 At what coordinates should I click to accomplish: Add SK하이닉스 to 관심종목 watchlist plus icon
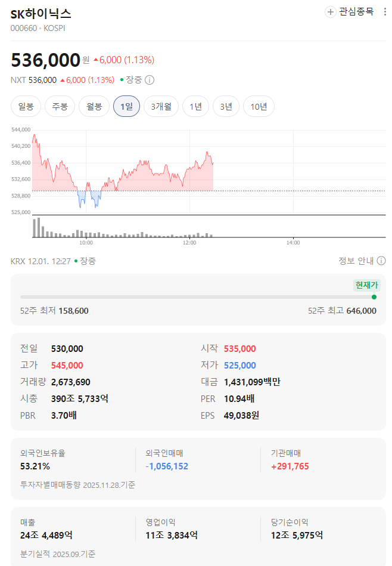pos(330,12)
